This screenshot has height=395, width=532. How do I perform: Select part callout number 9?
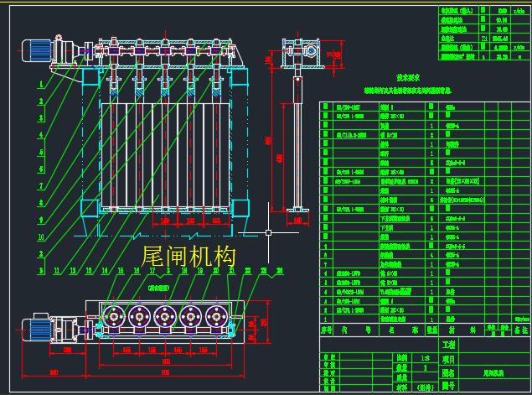point(41,220)
